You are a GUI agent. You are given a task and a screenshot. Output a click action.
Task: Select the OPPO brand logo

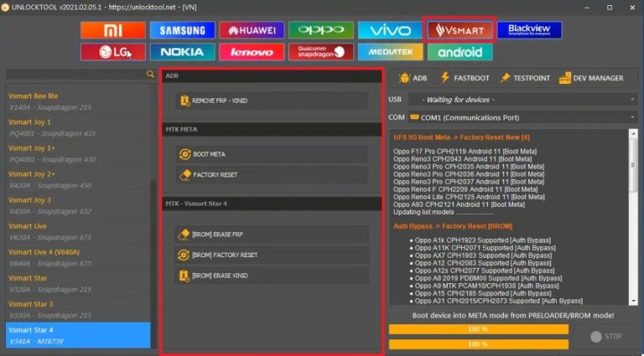point(321,30)
